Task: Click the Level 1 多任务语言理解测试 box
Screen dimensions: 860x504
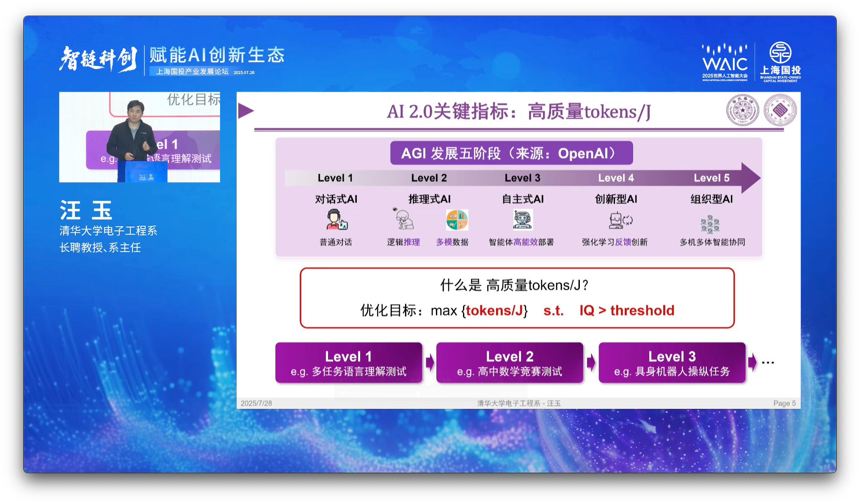Action: click(348, 363)
